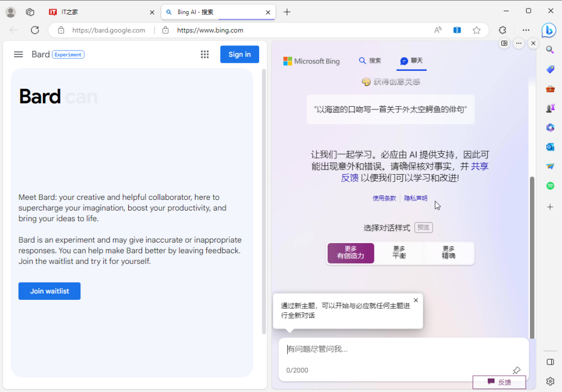Viewport: 562px width, 392px height.
Task: Switch to the 聊天 chat tab
Action: tap(411, 61)
